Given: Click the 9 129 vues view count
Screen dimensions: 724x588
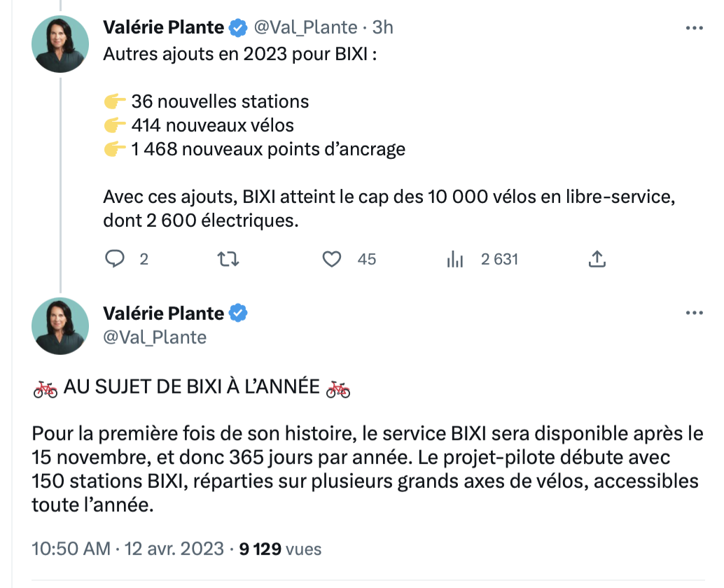Looking at the screenshot, I should [280, 548].
